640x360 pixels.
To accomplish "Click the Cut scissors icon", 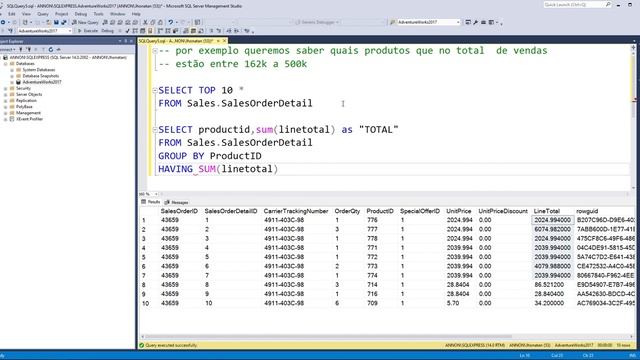I will click(145, 22).
